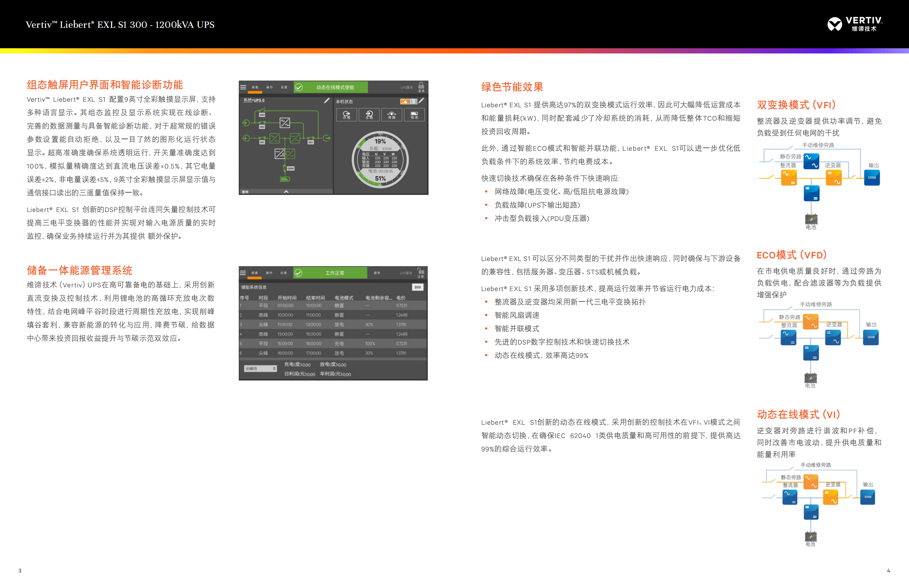Click the green 工作正常 status banner
Viewport: 909px width, 588px height.
click(330, 272)
